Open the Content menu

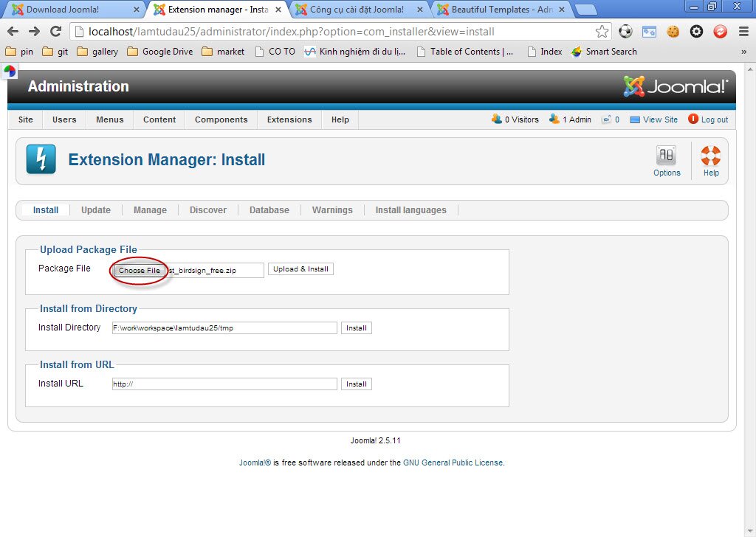[x=159, y=119]
